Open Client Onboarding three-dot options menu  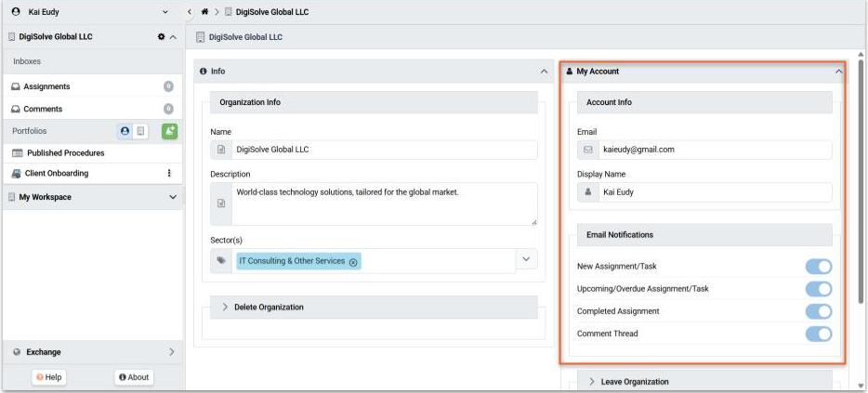169,174
